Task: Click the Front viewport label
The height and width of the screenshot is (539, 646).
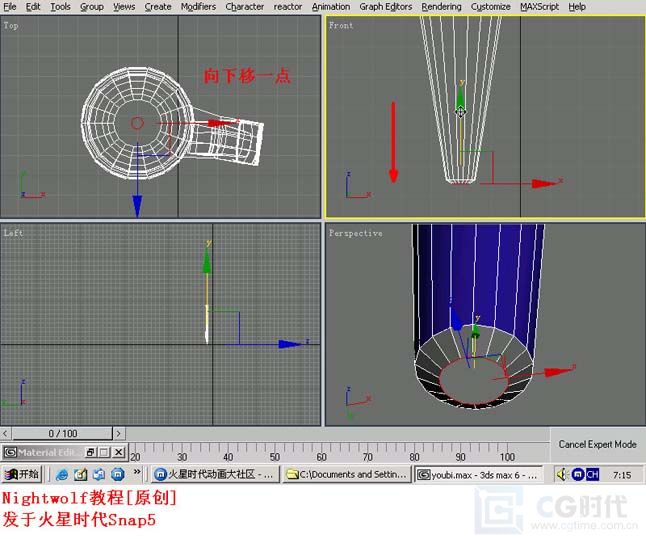Action: (x=341, y=26)
